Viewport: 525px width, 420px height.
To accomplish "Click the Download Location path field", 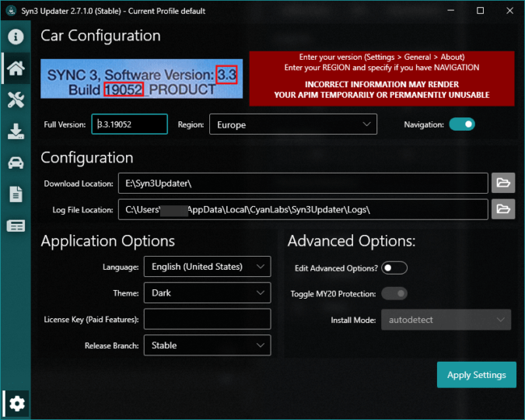I will tap(303, 183).
